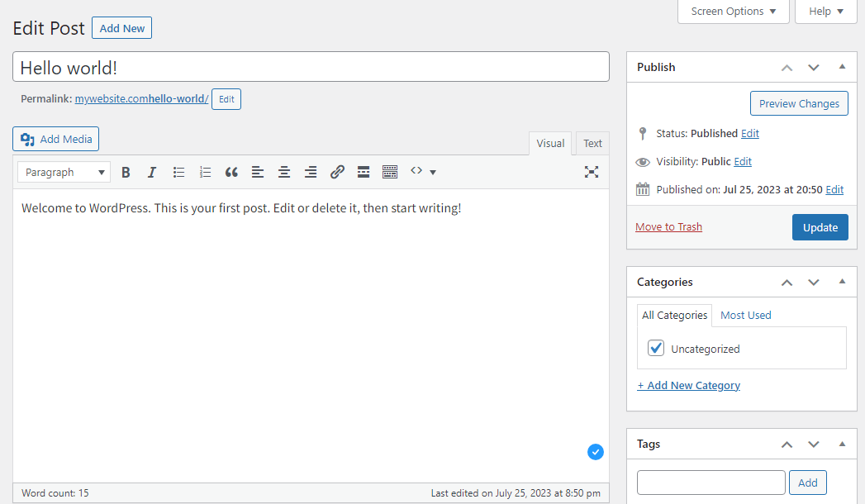
Task: Enter distraction-free writing mode
Action: point(592,171)
